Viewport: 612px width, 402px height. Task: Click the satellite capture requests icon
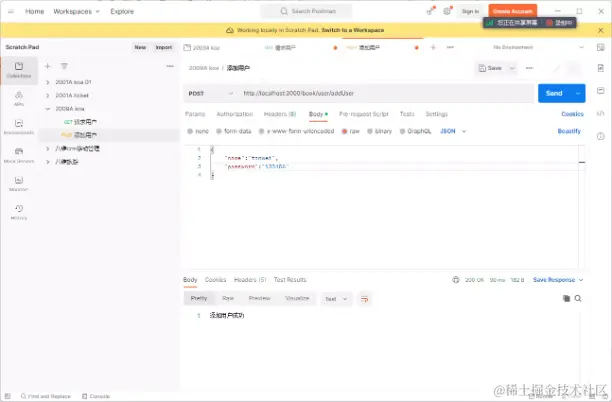pyautogui.click(x=431, y=11)
